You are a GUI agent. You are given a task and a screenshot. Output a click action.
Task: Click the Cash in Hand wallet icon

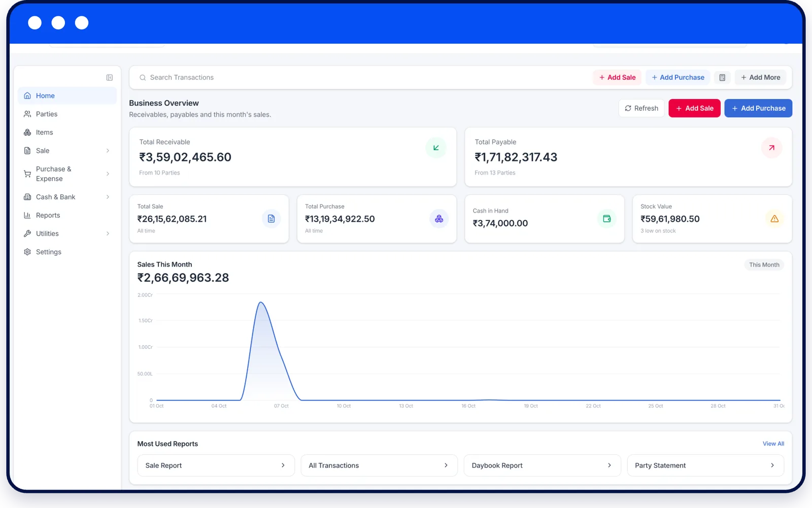606,219
